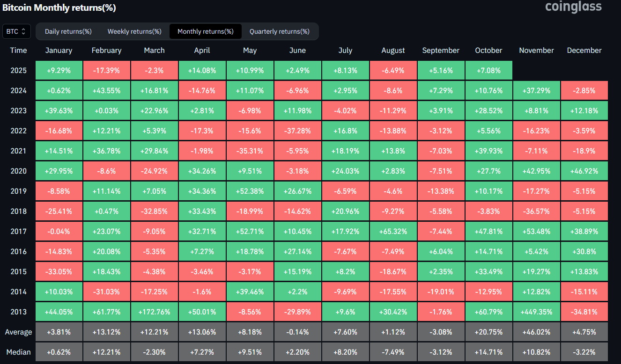
Task: Click the August 2017 +65.32% cell
Action: (393, 232)
